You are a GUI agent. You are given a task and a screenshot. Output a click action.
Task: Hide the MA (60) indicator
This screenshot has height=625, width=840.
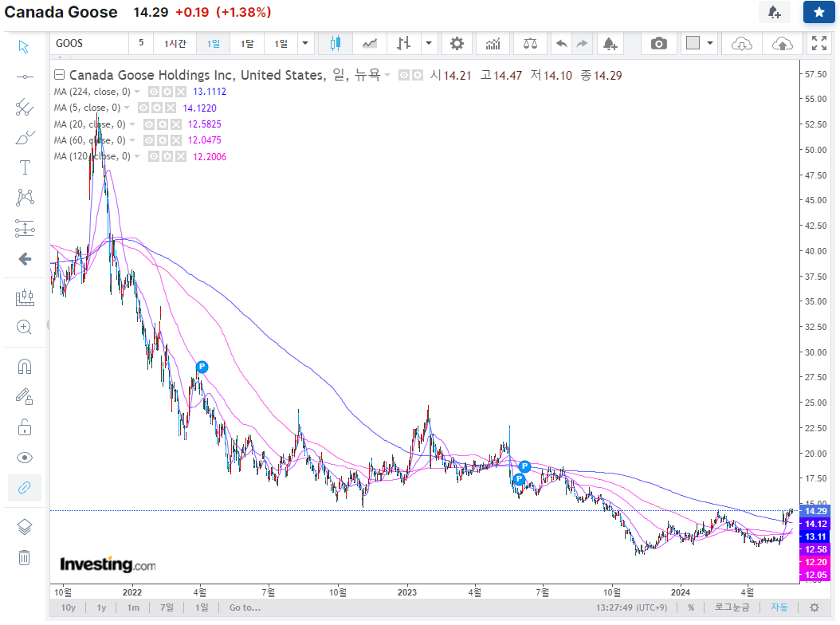[x=148, y=140]
